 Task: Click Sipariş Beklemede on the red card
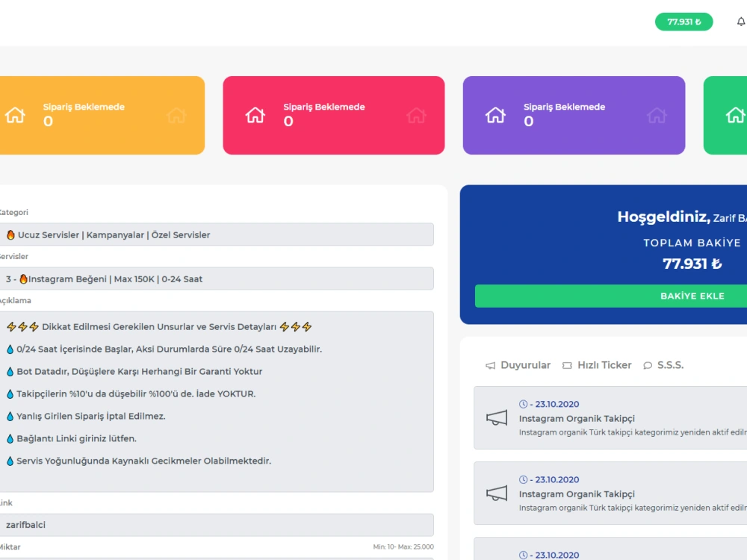pyautogui.click(x=324, y=107)
